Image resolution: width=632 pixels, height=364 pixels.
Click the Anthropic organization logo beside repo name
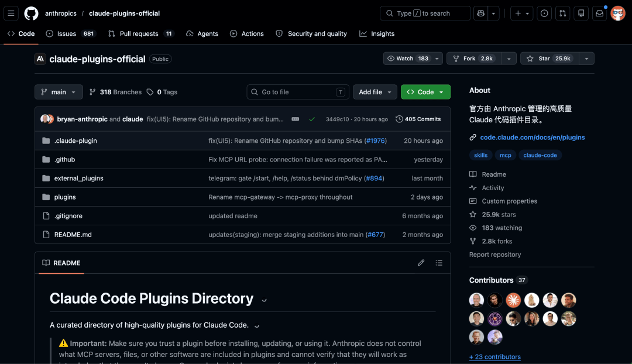pyautogui.click(x=40, y=59)
